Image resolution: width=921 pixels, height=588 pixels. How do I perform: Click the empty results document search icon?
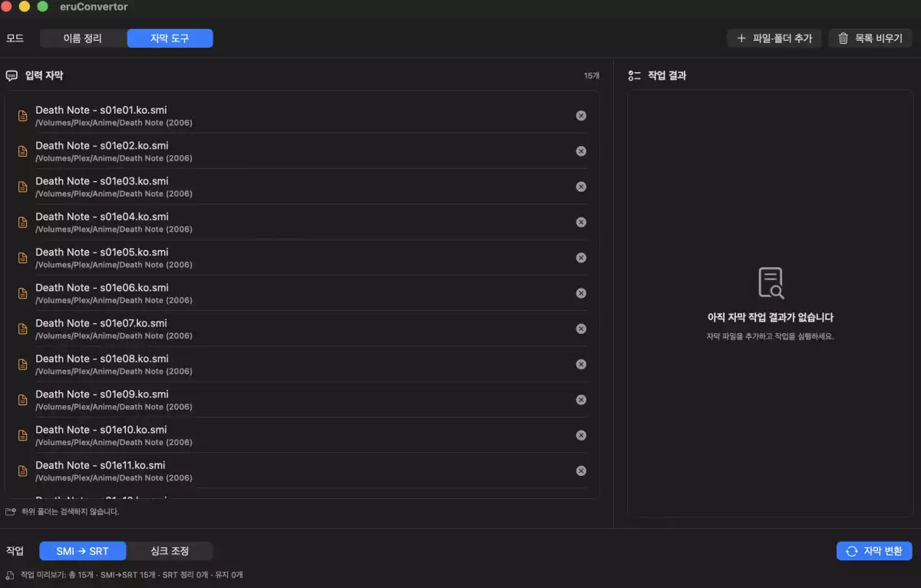pyautogui.click(x=771, y=283)
